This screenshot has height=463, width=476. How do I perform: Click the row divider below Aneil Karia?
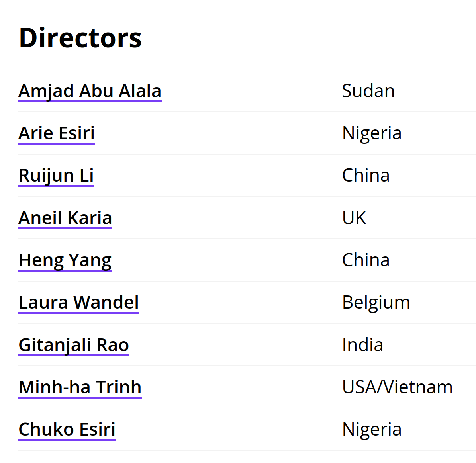247,239
